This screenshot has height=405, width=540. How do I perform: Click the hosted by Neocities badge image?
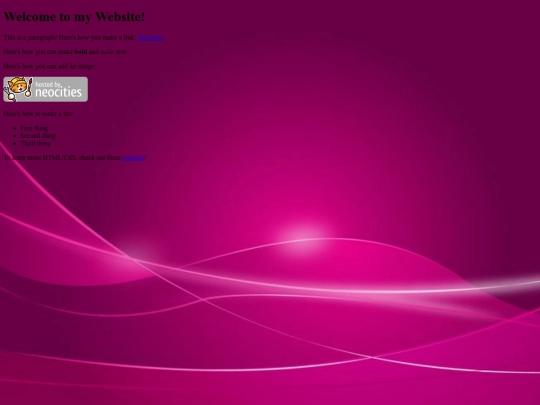[45, 89]
